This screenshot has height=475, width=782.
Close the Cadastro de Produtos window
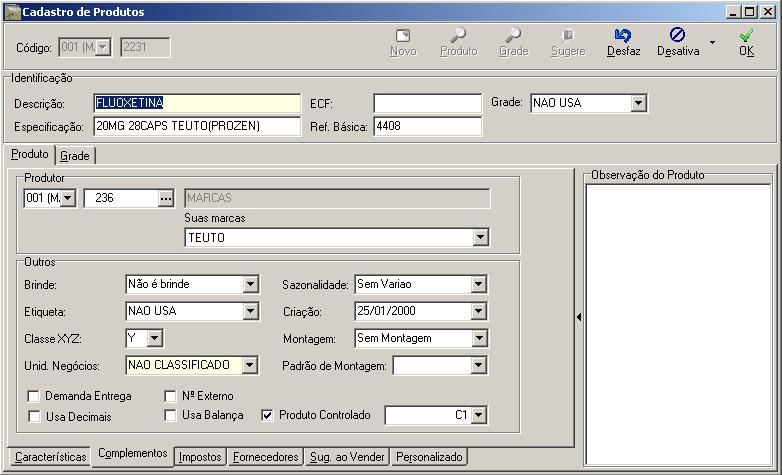pos(768,12)
